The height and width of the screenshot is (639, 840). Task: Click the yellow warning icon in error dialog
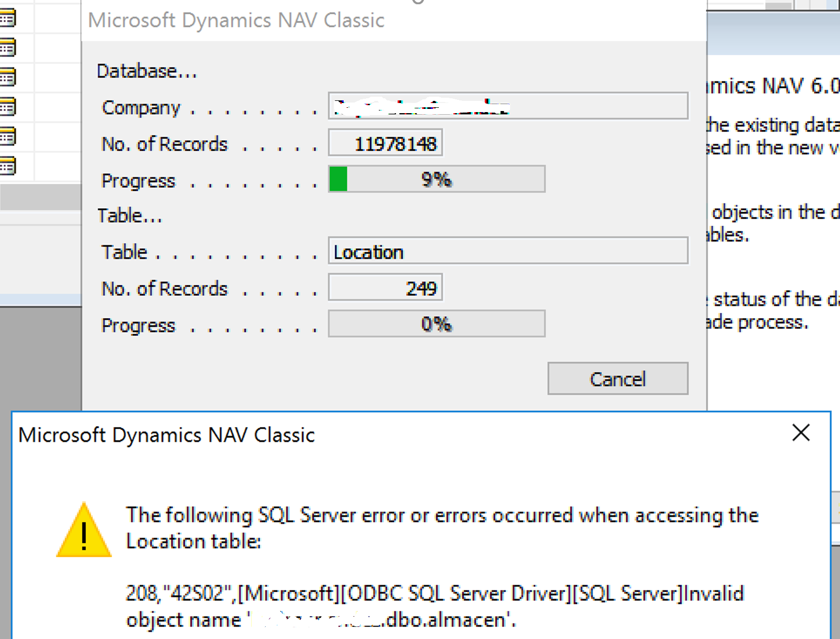(x=84, y=530)
